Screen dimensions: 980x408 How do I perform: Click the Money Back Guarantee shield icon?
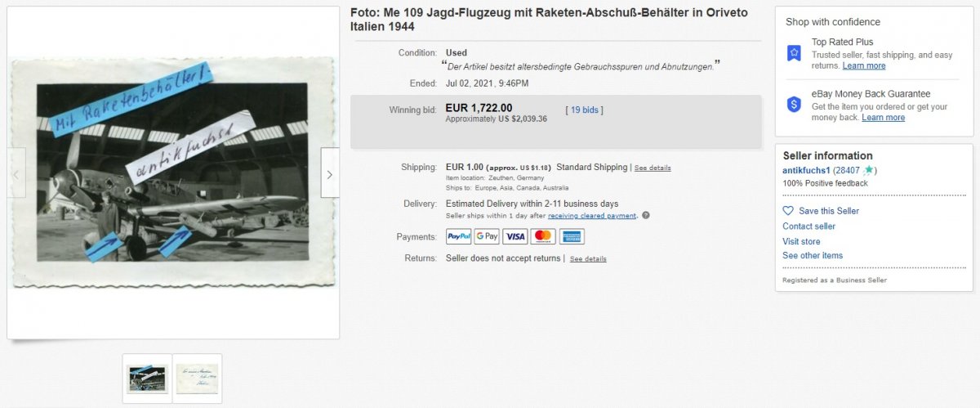tap(794, 105)
